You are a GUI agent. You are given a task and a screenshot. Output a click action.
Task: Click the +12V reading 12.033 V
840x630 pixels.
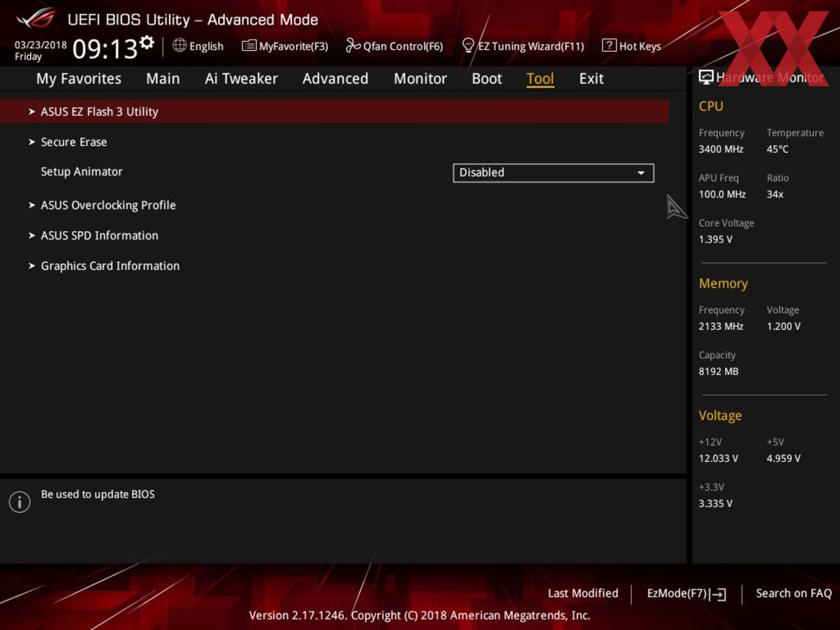718,458
